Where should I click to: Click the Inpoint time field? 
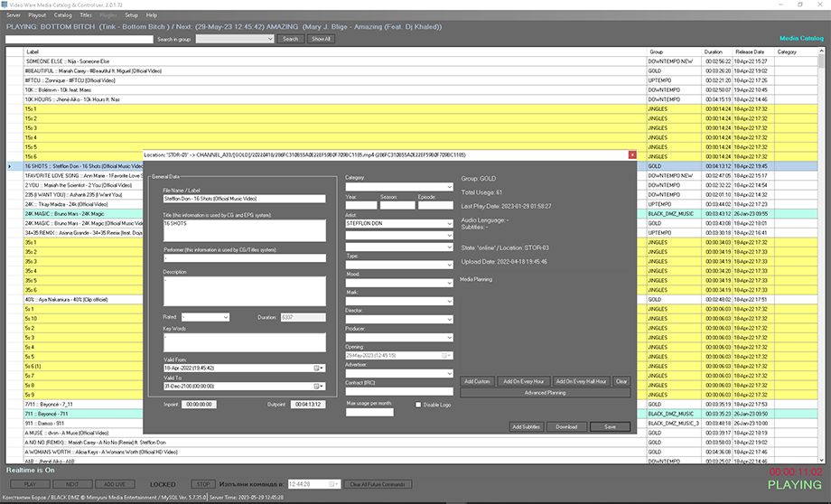199,405
